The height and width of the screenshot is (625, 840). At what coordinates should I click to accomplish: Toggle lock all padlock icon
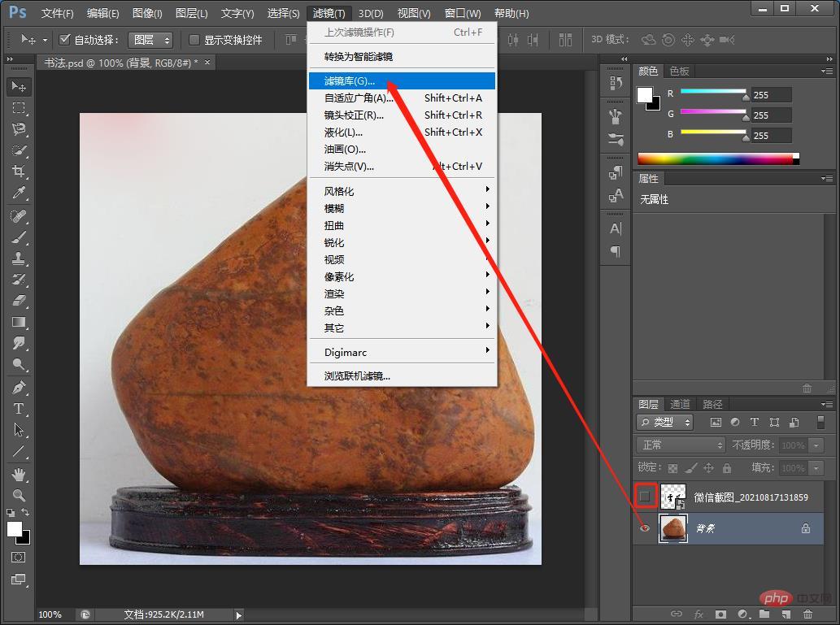tap(727, 468)
